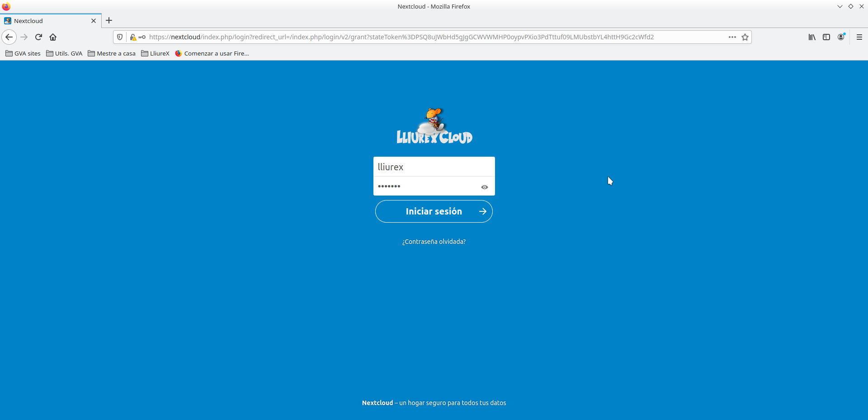Bookmark this page with the star icon
Image resolution: width=868 pixels, height=420 pixels.
point(745,37)
